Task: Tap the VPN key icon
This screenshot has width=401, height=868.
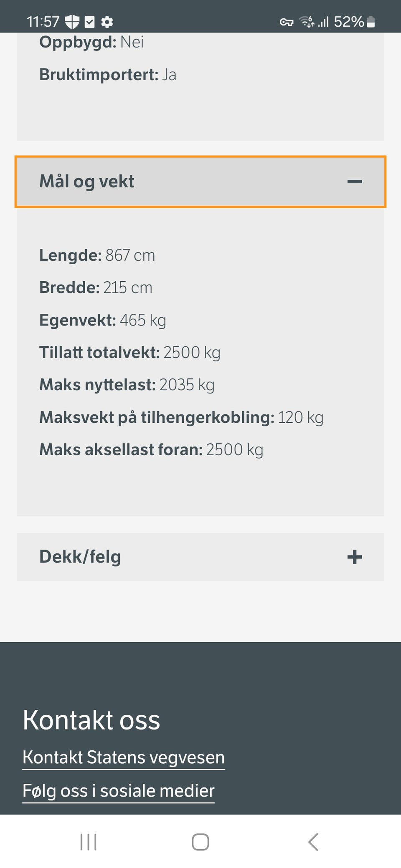Action: pyautogui.click(x=287, y=22)
